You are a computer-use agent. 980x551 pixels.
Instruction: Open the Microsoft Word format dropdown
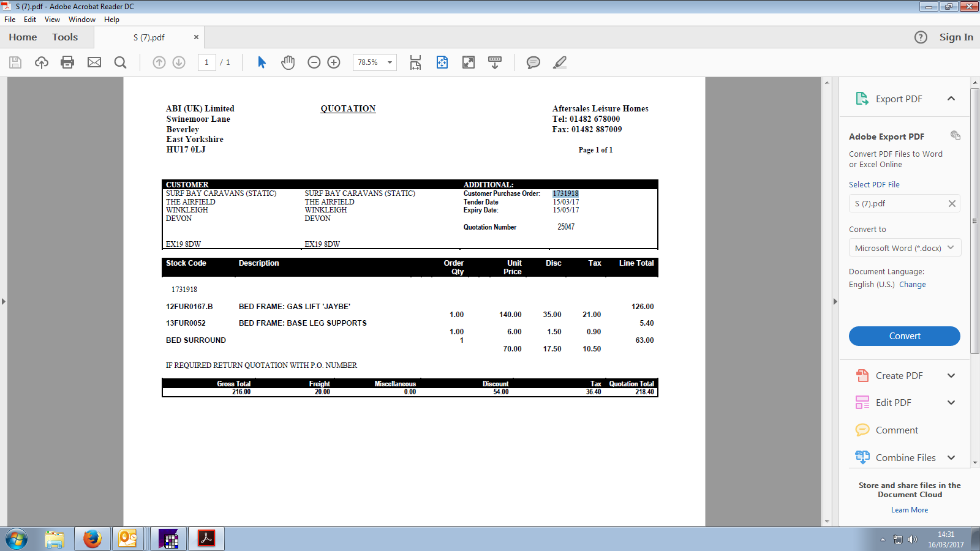point(904,248)
